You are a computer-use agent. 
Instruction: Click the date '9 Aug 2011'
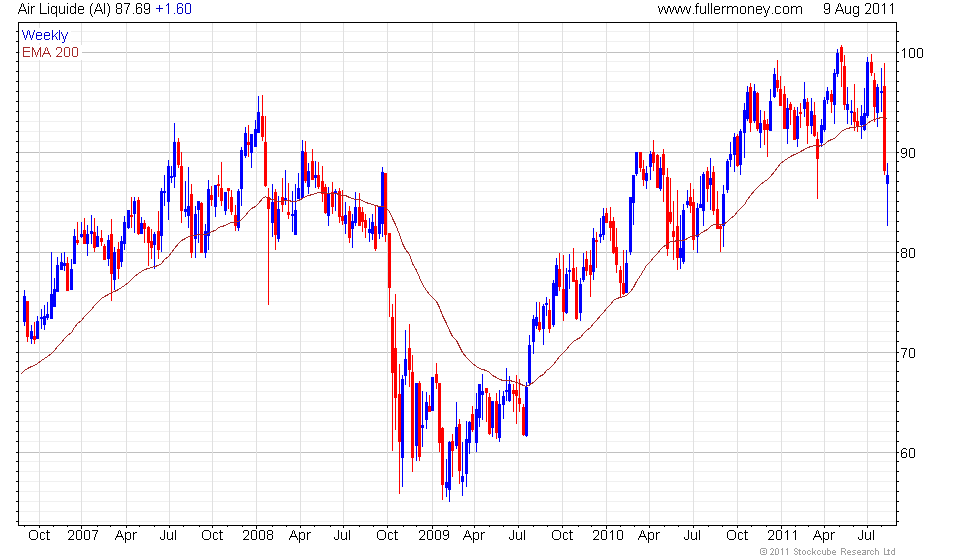pyautogui.click(x=859, y=9)
